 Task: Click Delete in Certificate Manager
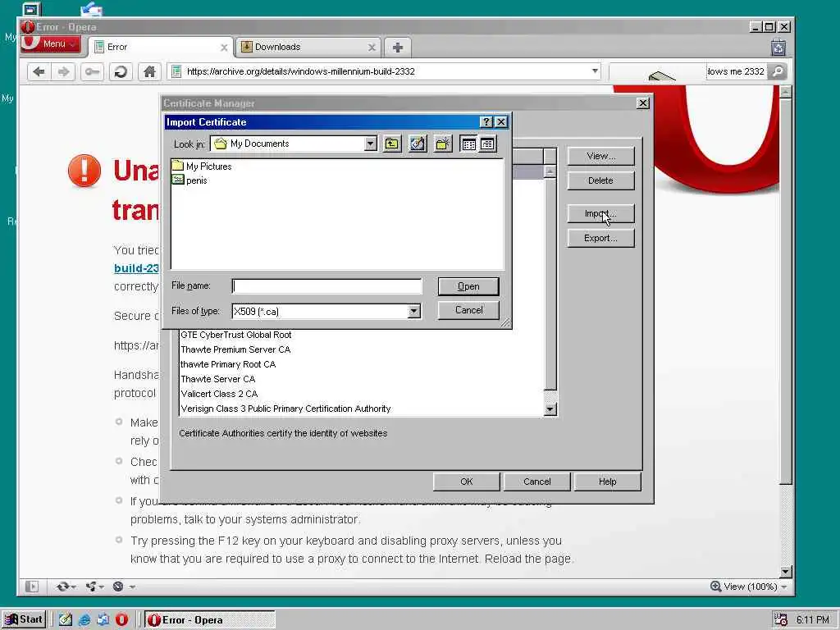click(x=600, y=180)
